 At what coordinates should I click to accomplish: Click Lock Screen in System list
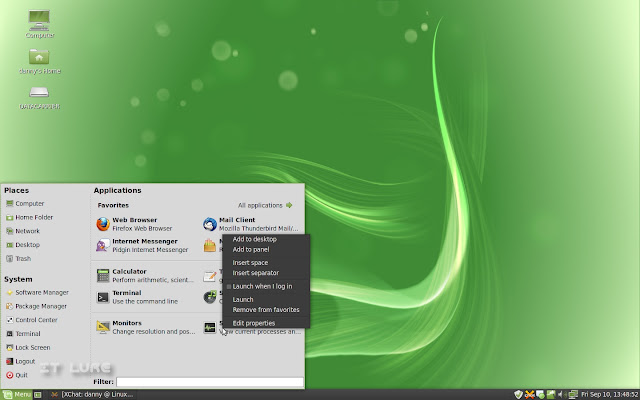(28, 348)
